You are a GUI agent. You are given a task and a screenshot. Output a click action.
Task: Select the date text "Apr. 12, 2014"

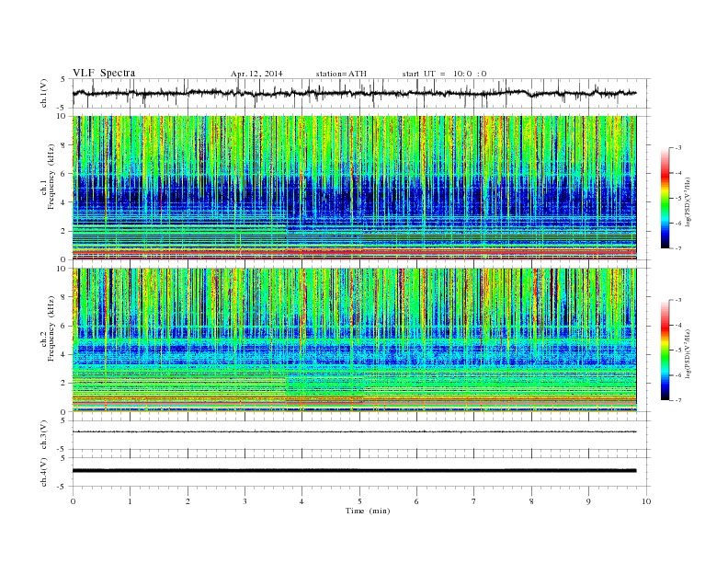[256, 74]
